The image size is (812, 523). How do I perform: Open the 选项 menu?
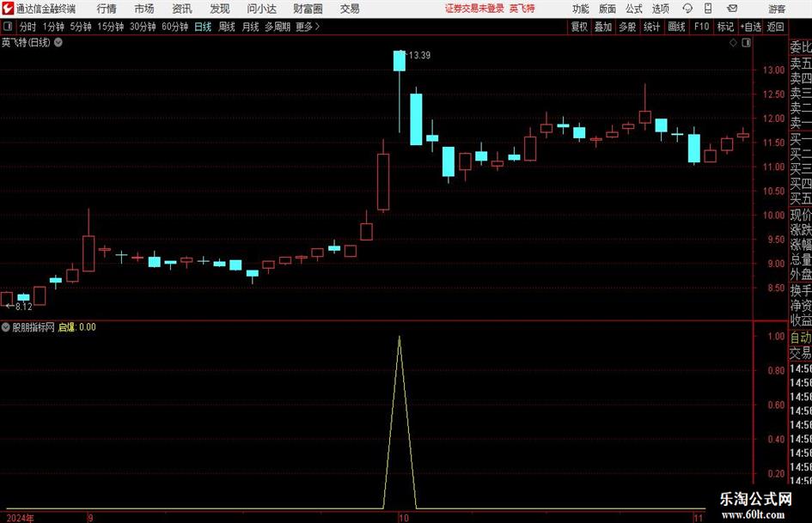point(660,9)
